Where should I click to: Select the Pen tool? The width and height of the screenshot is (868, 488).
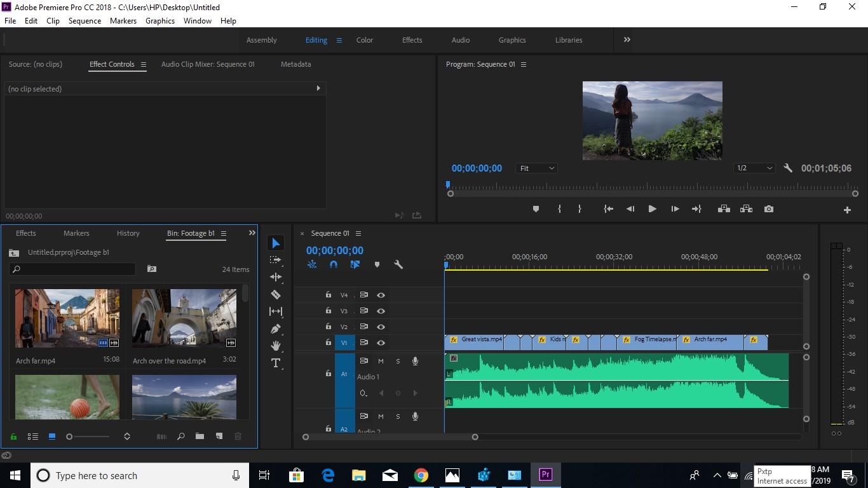pyautogui.click(x=276, y=329)
